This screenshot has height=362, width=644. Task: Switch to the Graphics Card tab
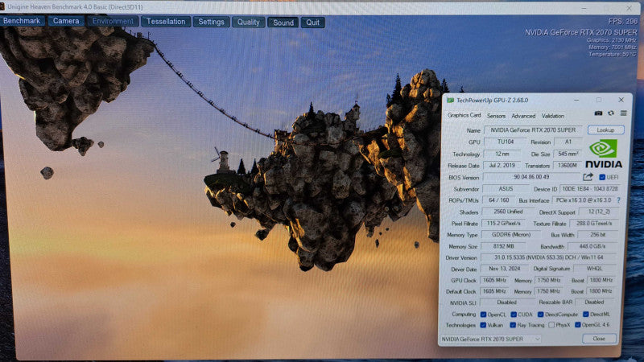464,115
